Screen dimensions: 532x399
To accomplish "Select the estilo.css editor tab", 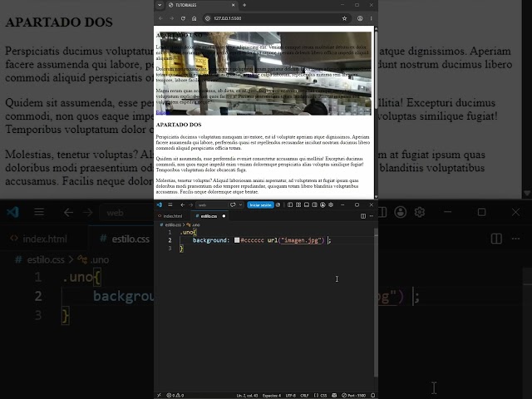I will pyautogui.click(x=209, y=216).
